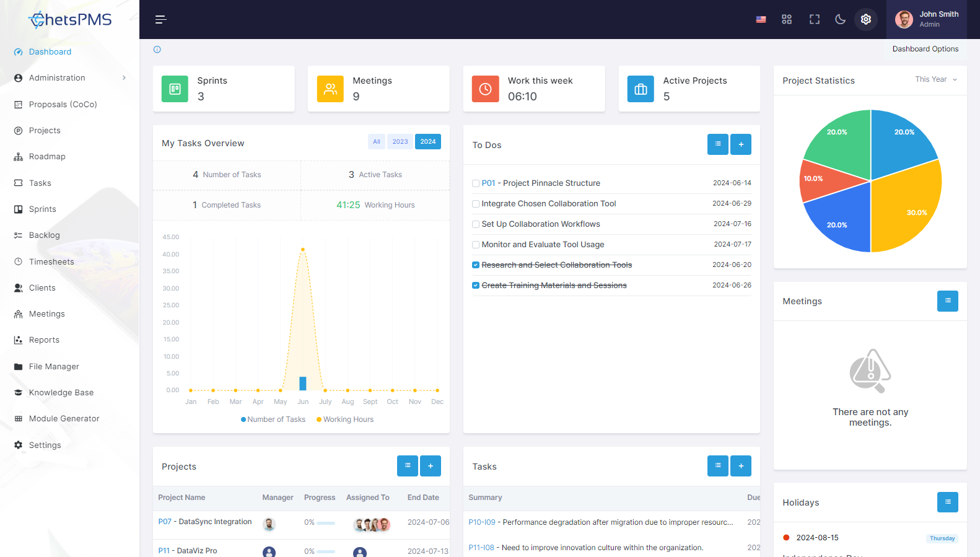The width and height of the screenshot is (980, 557).
Task: Open task P10-I09 link
Action: (482, 522)
